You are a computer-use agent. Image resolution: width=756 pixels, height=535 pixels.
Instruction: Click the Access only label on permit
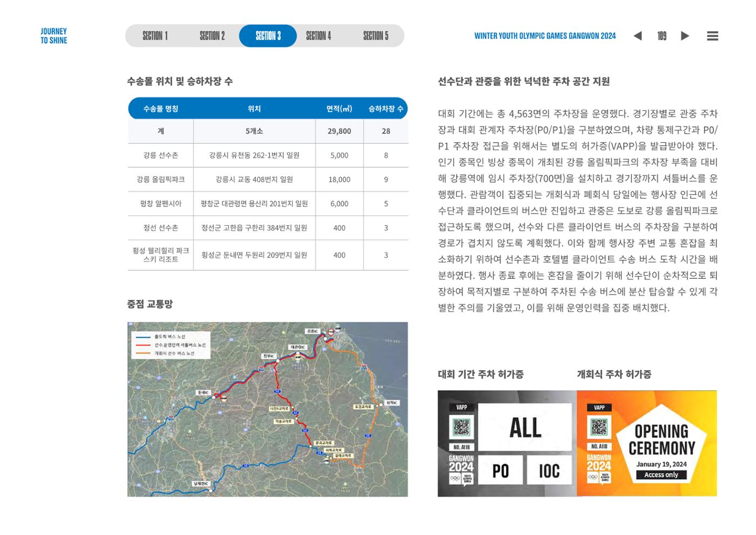[661, 475]
